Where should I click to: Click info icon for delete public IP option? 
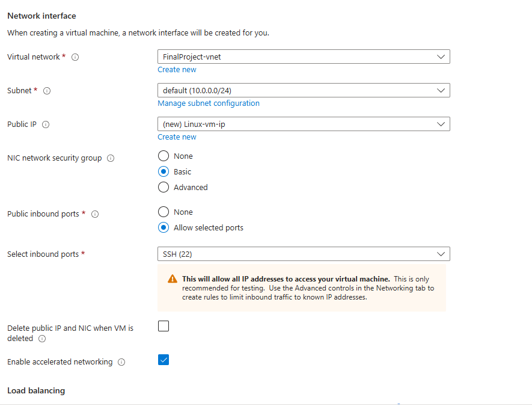click(42, 339)
